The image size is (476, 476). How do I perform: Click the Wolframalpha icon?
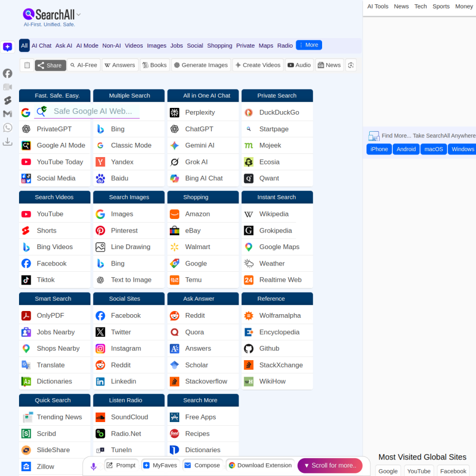(x=249, y=316)
